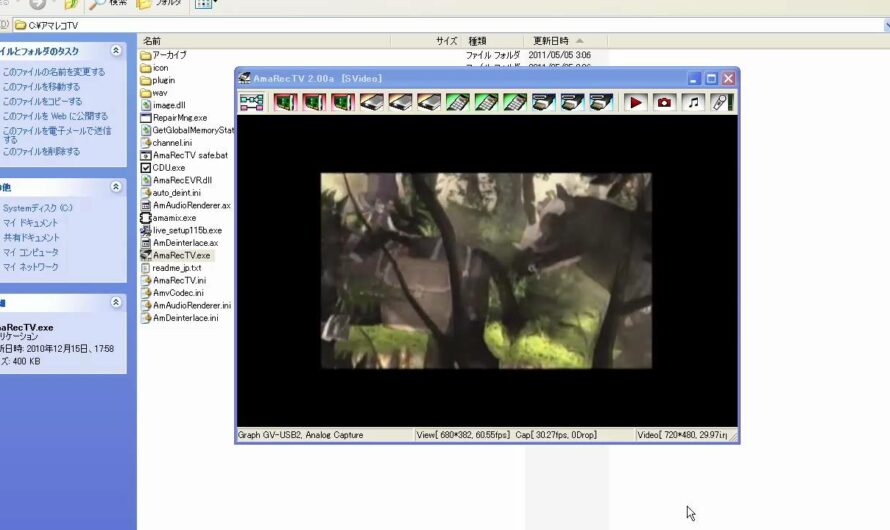Select the first green calculator-style preset icon
890x530 pixels.
click(x=458, y=102)
